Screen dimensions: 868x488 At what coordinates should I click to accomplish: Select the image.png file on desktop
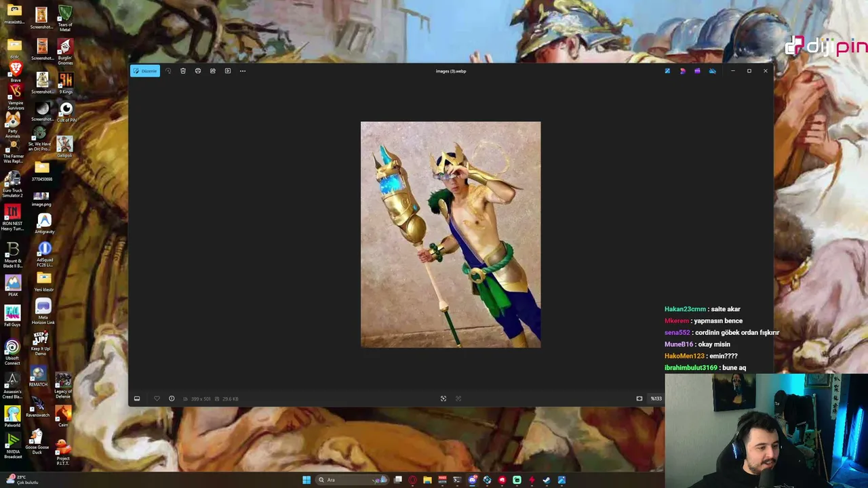41,199
